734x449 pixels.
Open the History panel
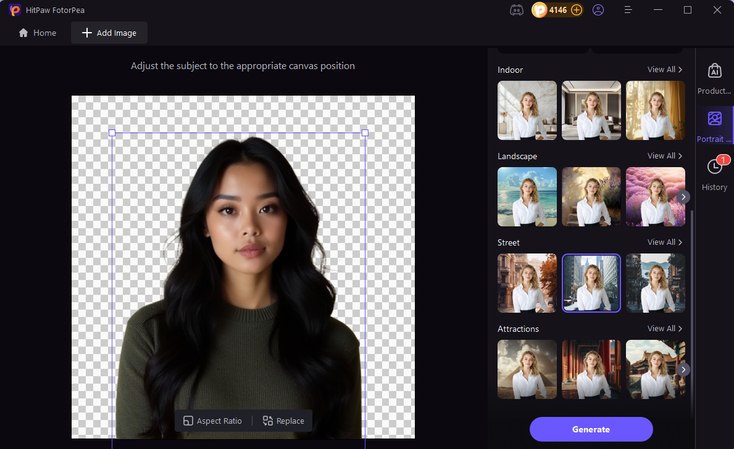click(x=714, y=173)
